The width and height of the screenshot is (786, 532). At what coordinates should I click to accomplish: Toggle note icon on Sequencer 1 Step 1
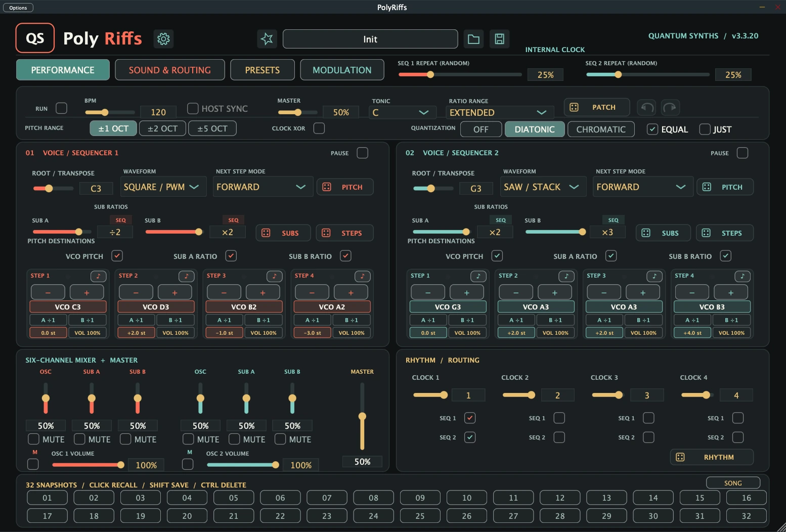click(x=99, y=276)
